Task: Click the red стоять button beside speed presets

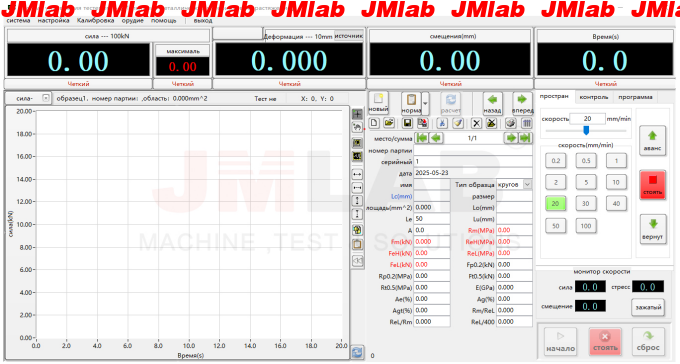Action: click(x=652, y=185)
